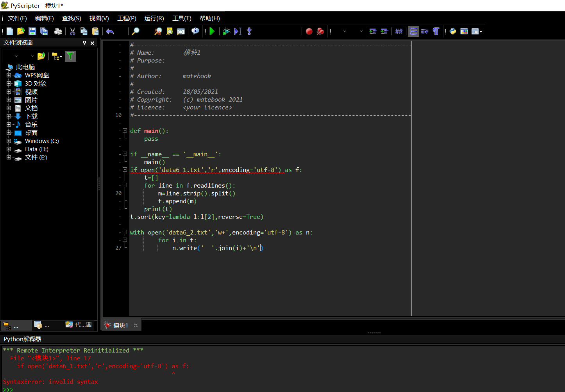Click the Undo arrow icon
The height and width of the screenshot is (392, 565).
click(110, 31)
